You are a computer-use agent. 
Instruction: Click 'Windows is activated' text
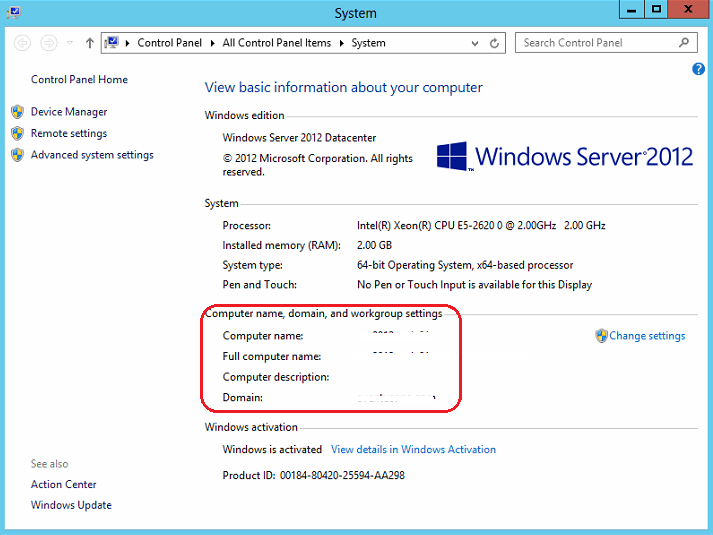[x=272, y=449]
